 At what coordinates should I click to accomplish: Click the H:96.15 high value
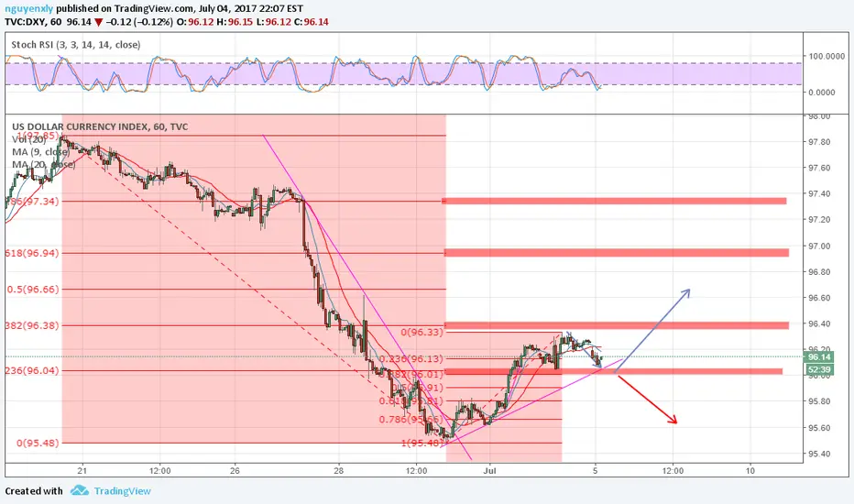click(x=235, y=22)
